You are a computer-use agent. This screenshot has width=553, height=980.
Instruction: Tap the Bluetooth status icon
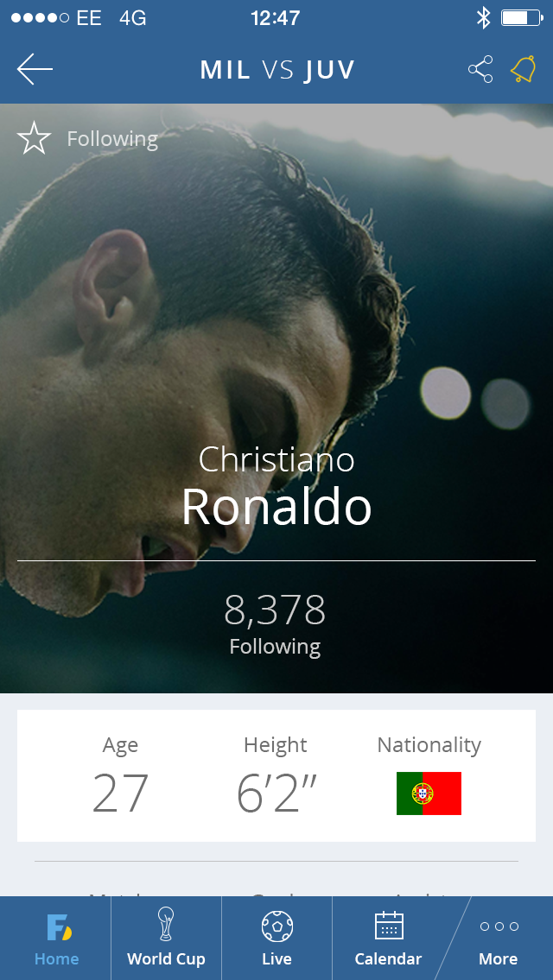click(x=483, y=18)
